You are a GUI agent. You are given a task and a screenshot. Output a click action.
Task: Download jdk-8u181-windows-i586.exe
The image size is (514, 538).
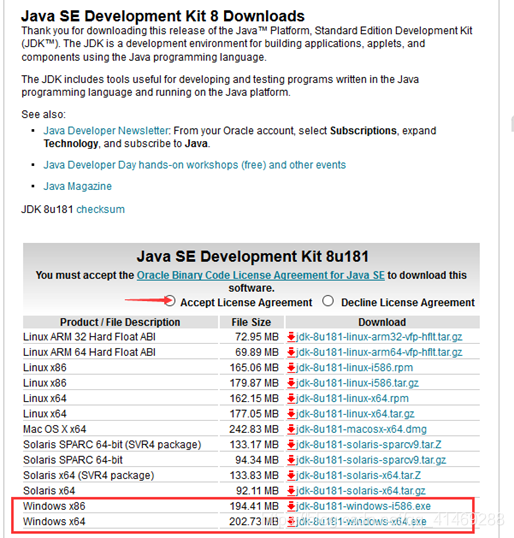[363, 506]
